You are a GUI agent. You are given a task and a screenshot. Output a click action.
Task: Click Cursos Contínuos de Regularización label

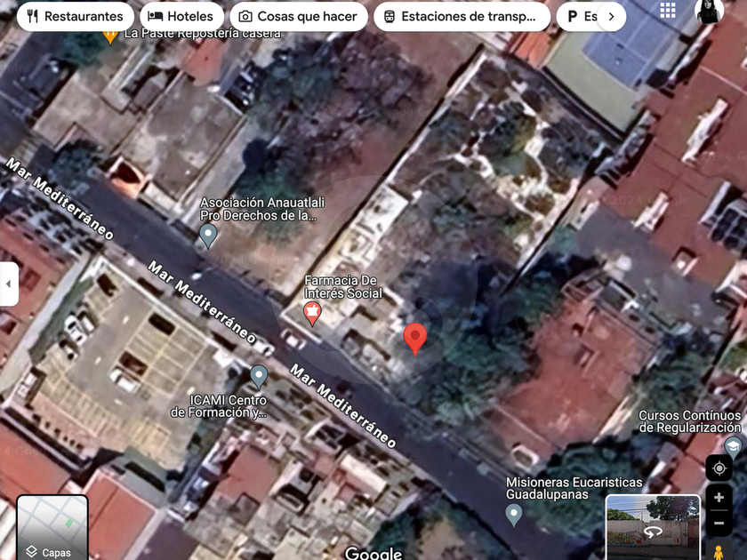point(690,421)
